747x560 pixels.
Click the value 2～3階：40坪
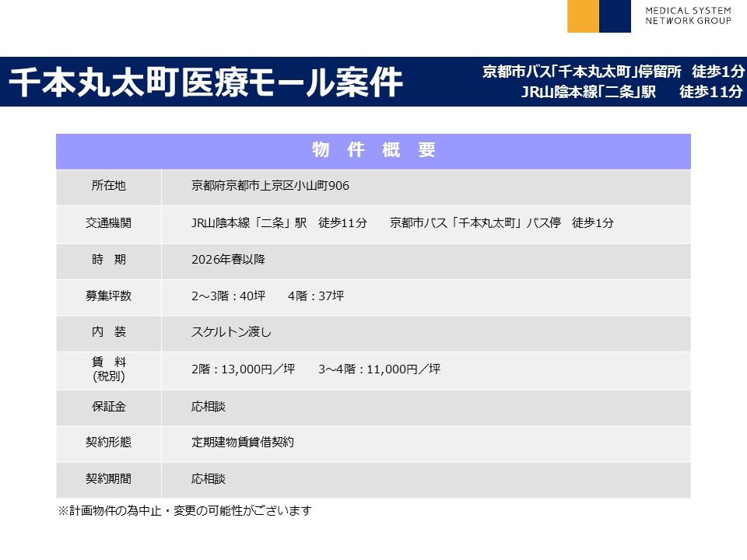point(229,296)
